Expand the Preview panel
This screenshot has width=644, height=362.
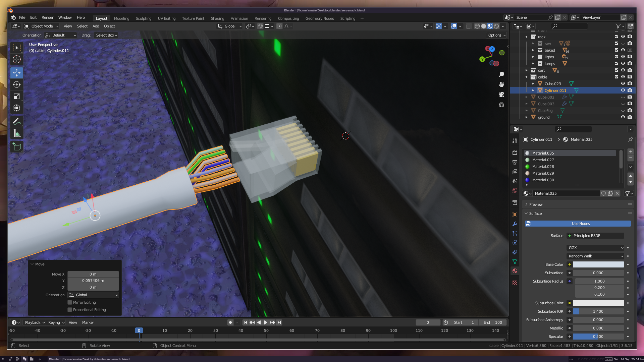536,204
